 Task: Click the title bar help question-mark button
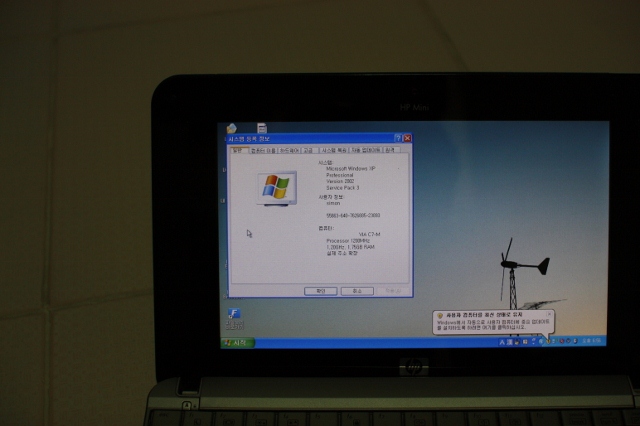398,138
